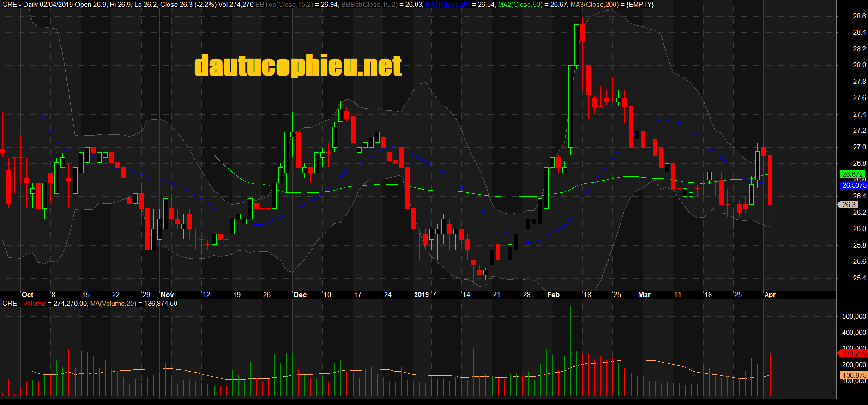This screenshot has width=868, height=405.
Task: Click the orange 136,875 volume average tag
Action: (854, 375)
